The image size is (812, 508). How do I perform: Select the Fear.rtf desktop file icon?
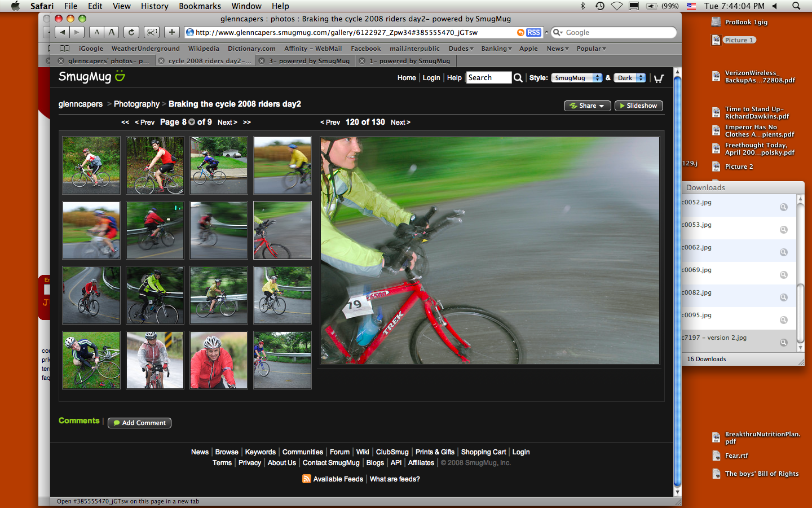click(x=716, y=456)
